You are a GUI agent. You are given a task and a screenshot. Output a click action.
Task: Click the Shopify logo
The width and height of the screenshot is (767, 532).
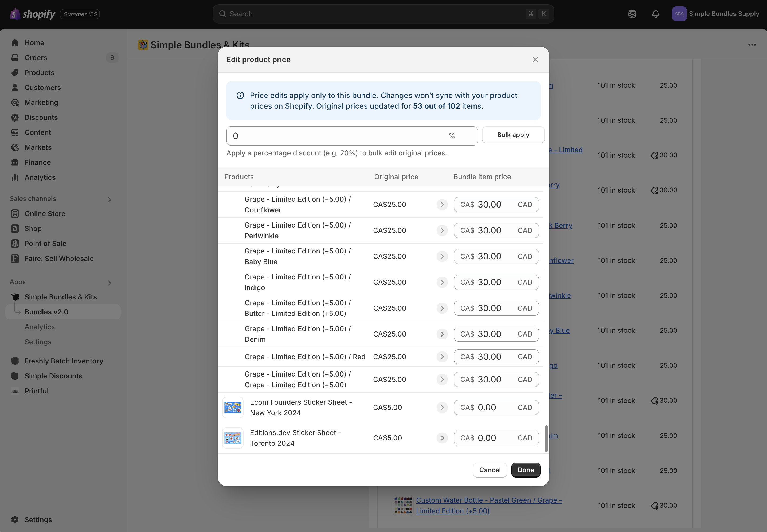tap(32, 14)
